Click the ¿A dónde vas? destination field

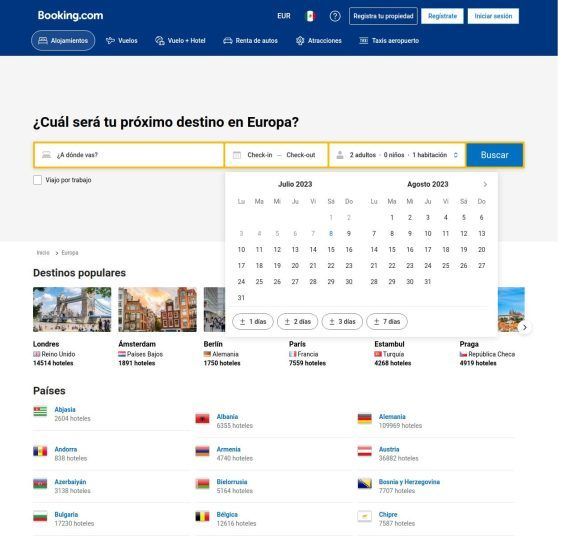coord(129,155)
